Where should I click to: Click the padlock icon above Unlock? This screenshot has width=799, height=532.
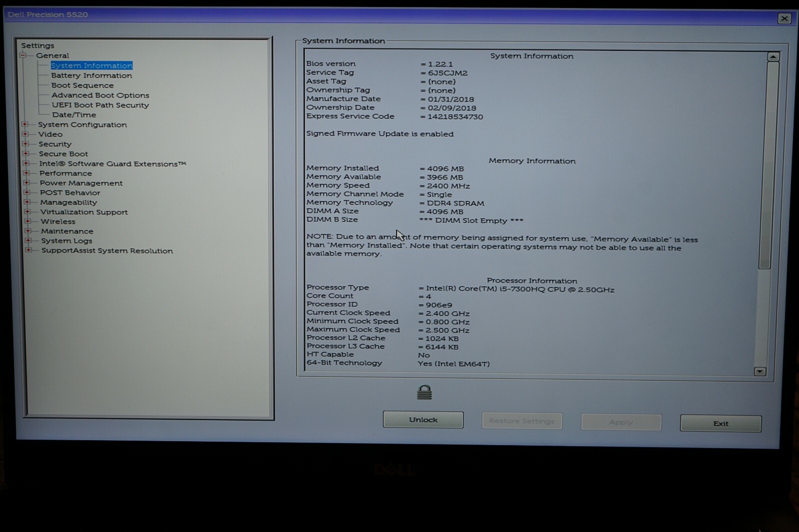pos(424,392)
